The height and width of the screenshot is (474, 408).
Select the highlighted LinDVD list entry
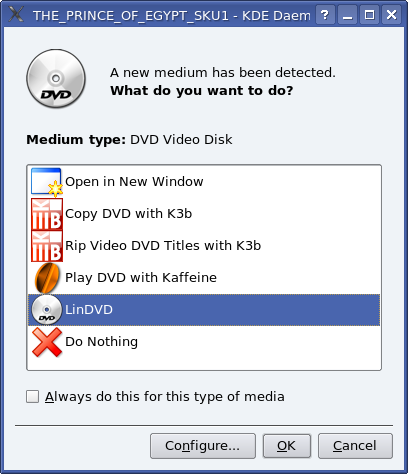[204, 310]
